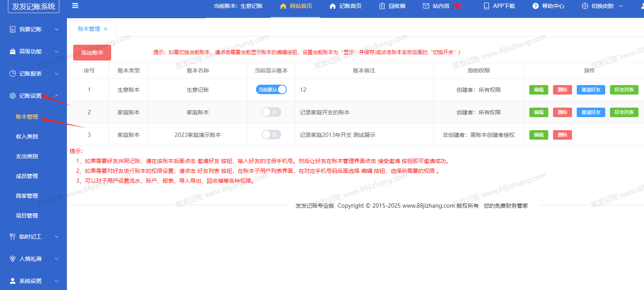Click the 系统设置 person icon
Screen dimensions: 644x290
(x=13, y=281)
